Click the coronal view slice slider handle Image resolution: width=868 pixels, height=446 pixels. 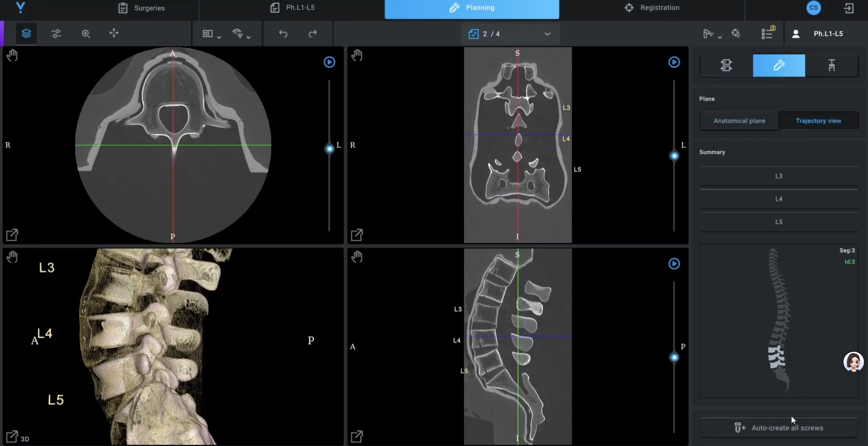[674, 156]
